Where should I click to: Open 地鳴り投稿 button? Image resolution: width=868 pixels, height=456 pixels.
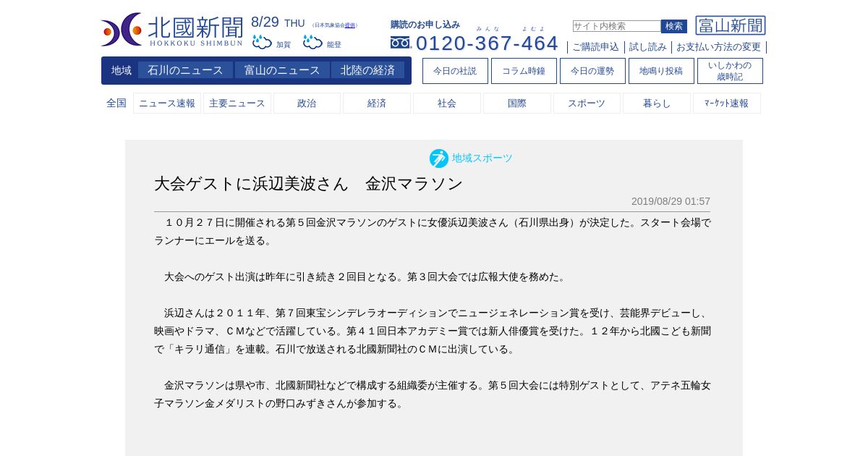pyautogui.click(x=661, y=71)
